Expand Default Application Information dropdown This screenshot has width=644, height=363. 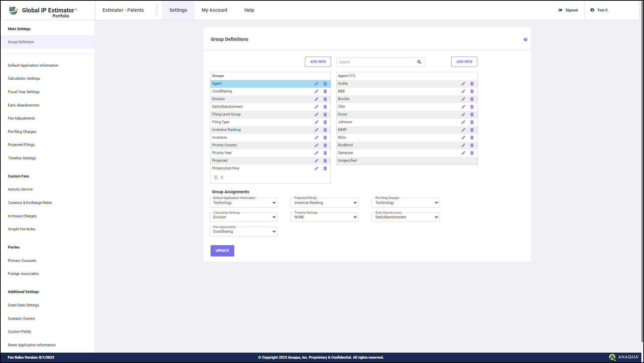tap(243, 203)
